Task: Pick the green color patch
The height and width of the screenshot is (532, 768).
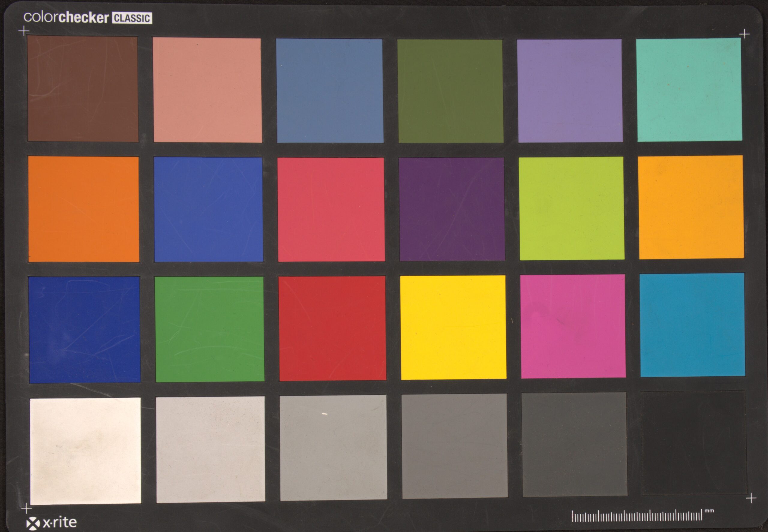Action: [209, 329]
